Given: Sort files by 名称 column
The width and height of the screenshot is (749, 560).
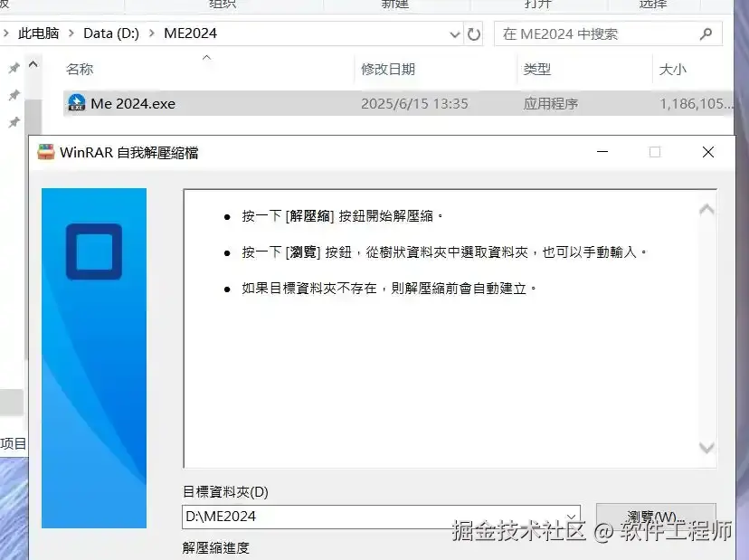Looking at the screenshot, I should 80,70.
